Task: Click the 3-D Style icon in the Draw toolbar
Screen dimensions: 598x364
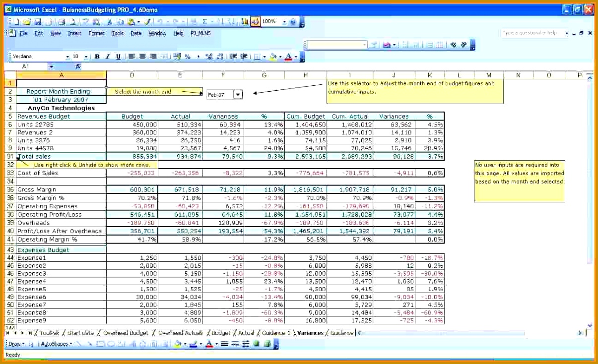Action: tap(267, 344)
